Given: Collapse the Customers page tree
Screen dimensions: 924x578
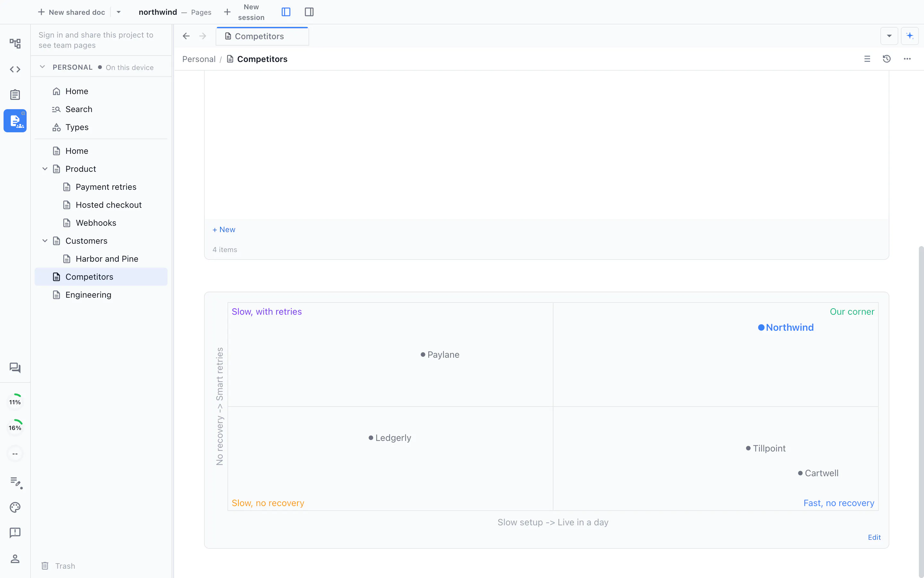Looking at the screenshot, I should pyautogui.click(x=45, y=241).
